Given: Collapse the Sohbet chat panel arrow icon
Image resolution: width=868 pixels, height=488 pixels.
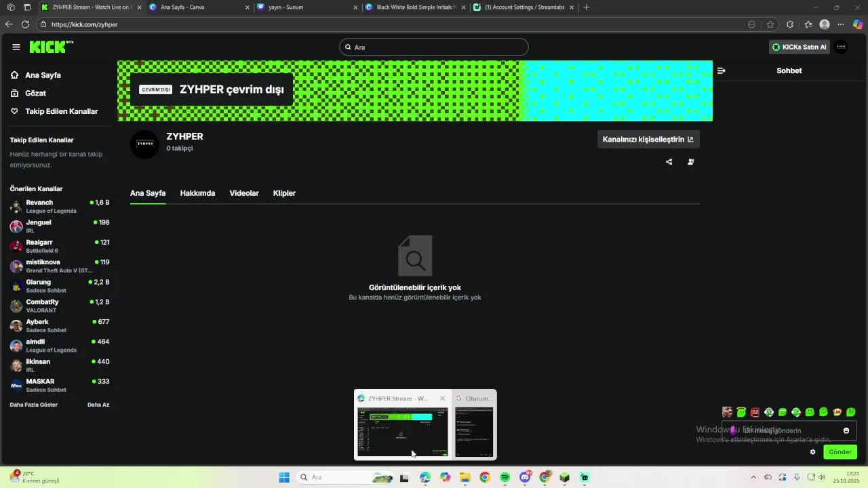Looking at the screenshot, I should point(721,70).
